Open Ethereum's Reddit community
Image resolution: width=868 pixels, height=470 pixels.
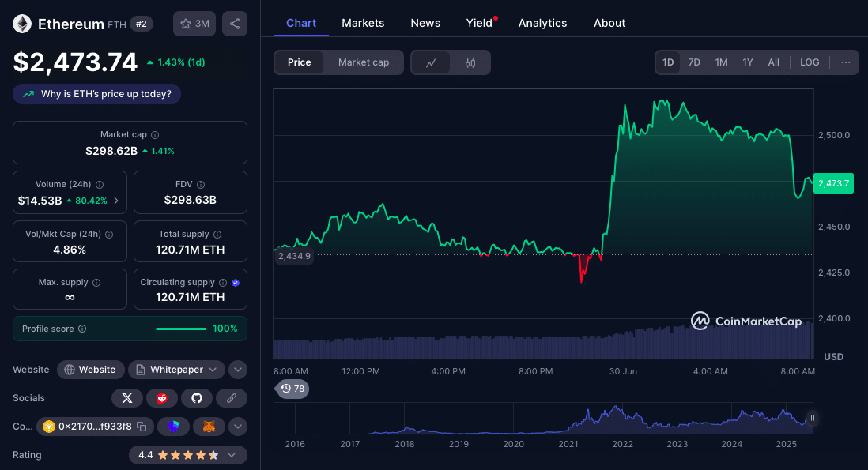(x=161, y=398)
